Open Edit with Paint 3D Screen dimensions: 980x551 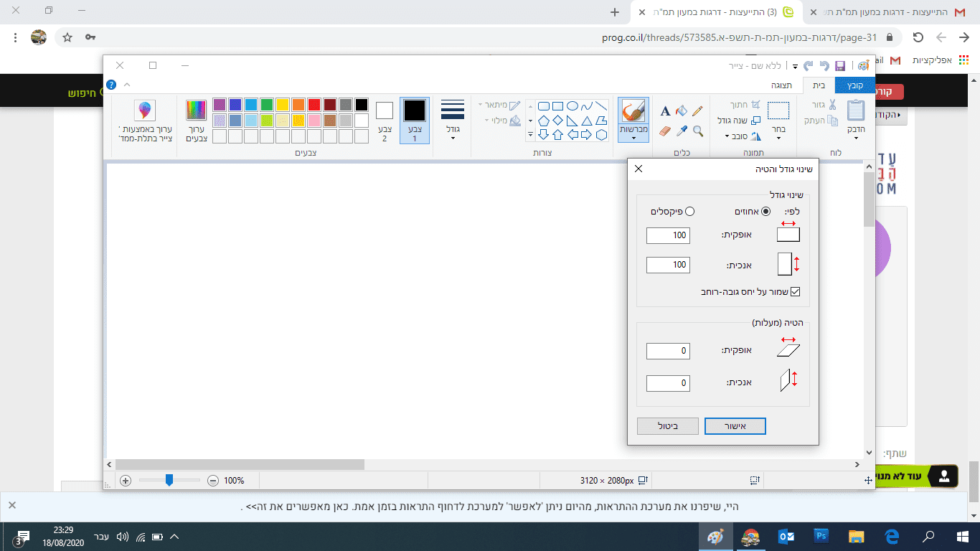pos(145,120)
